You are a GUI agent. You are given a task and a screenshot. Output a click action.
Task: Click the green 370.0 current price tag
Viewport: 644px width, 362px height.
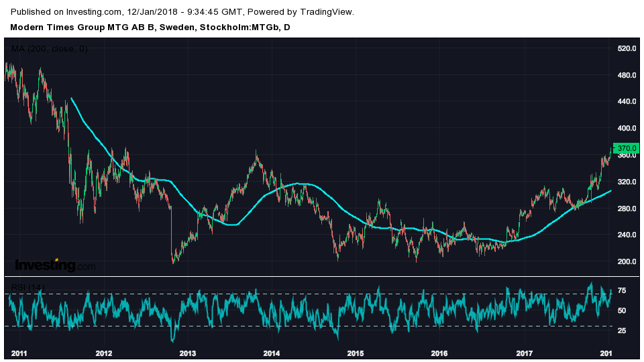click(x=627, y=148)
